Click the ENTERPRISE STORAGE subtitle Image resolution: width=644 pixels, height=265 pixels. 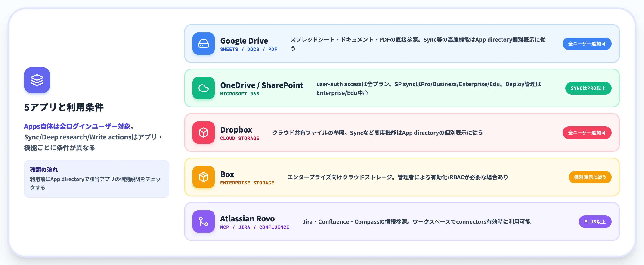click(x=247, y=183)
